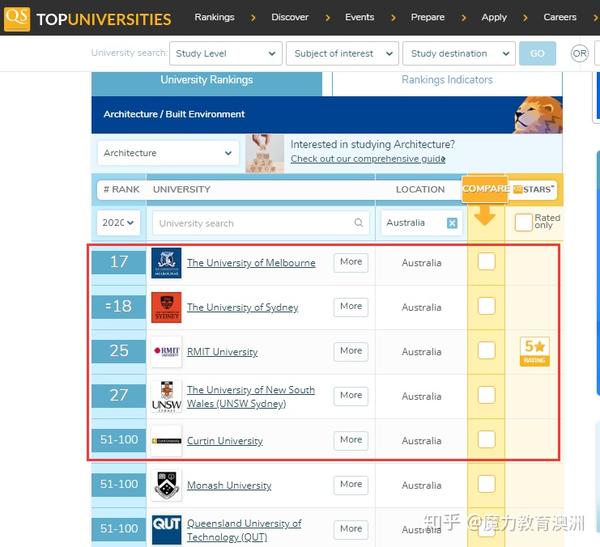This screenshot has height=547, width=600.
Task: Tick compare checkbox for Monash University
Action: tap(486, 484)
